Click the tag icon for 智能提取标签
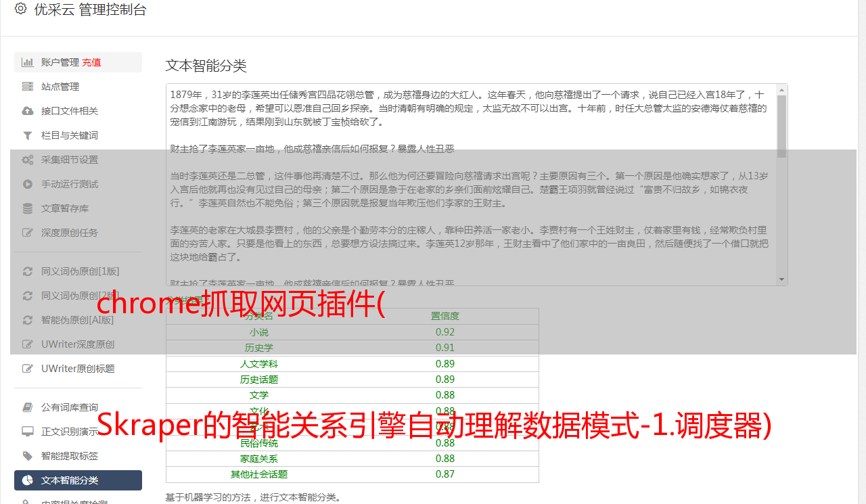The width and height of the screenshot is (866, 504). (28, 456)
